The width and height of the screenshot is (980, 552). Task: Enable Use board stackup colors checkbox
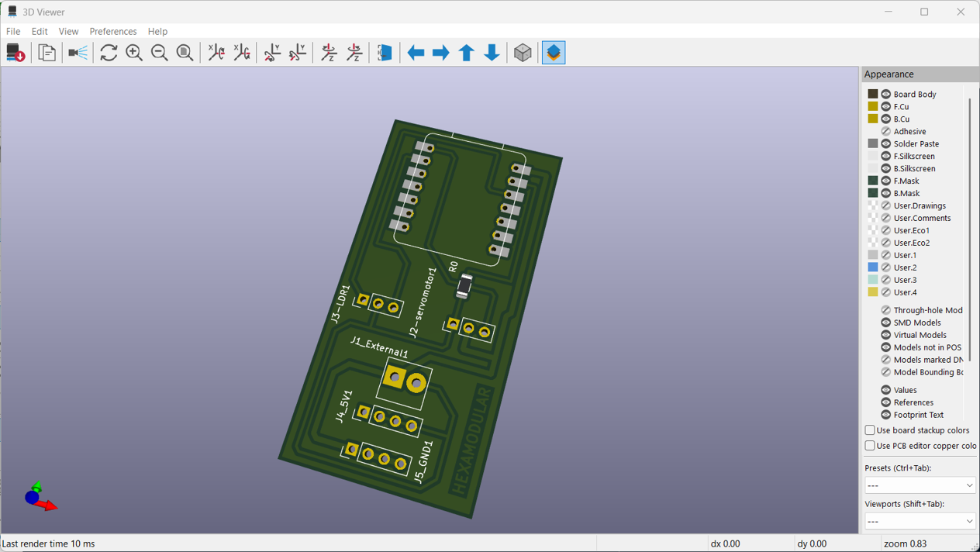coord(870,430)
